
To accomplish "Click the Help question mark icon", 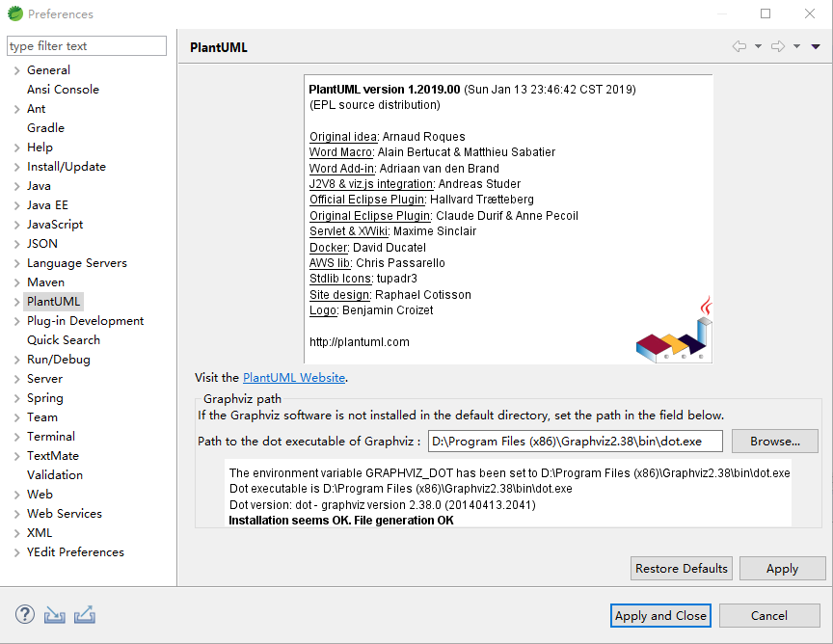I will click(x=24, y=614).
